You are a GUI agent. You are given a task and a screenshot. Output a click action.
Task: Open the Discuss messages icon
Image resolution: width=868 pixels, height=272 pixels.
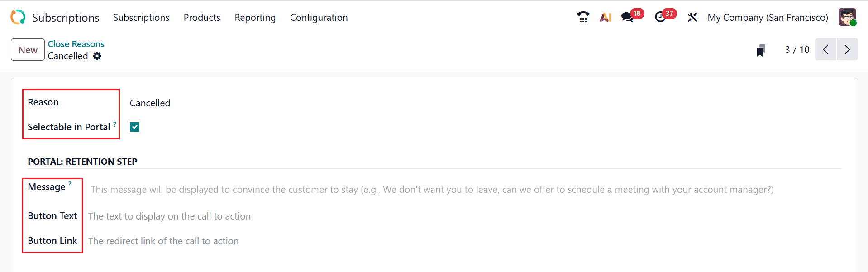click(x=628, y=17)
